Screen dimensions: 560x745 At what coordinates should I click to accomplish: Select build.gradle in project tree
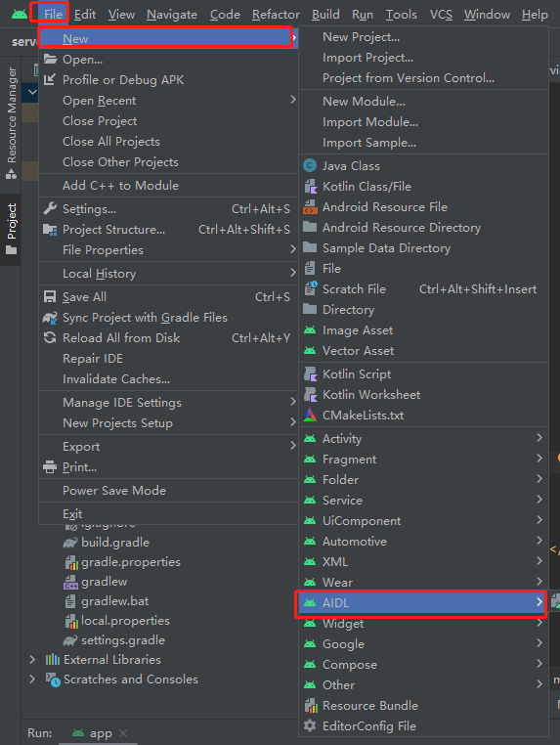pos(115,543)
